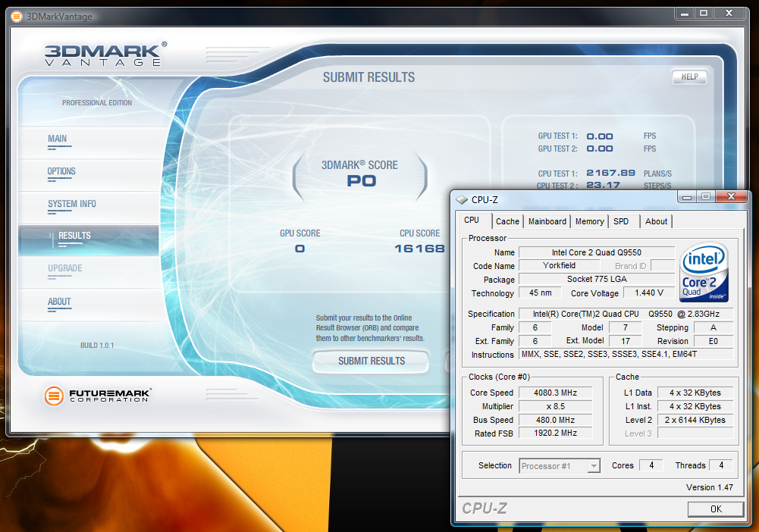Click the CPU TEST 2 value 23.17
The height and width of the screenshot is (532, 759).
(x=603, y=185)
